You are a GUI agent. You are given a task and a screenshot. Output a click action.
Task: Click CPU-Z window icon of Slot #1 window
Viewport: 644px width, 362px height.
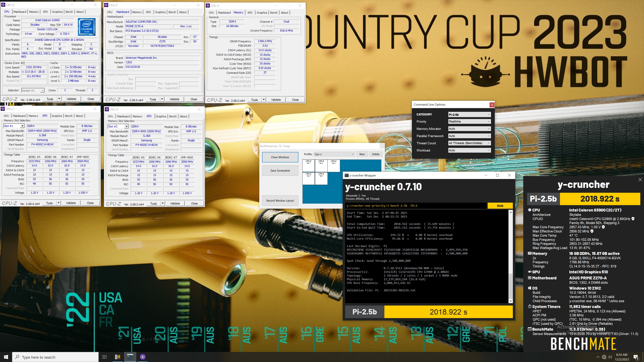[x=3, y=109]
